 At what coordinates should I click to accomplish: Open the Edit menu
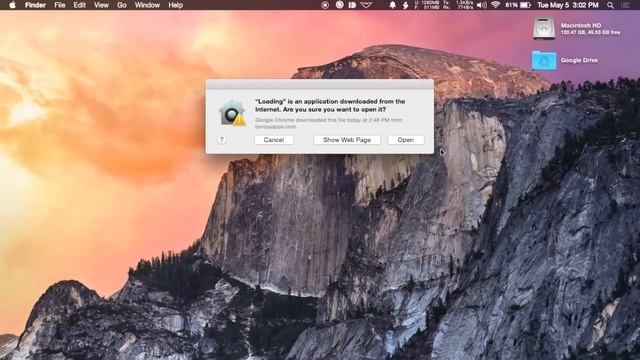click(79, 5)
